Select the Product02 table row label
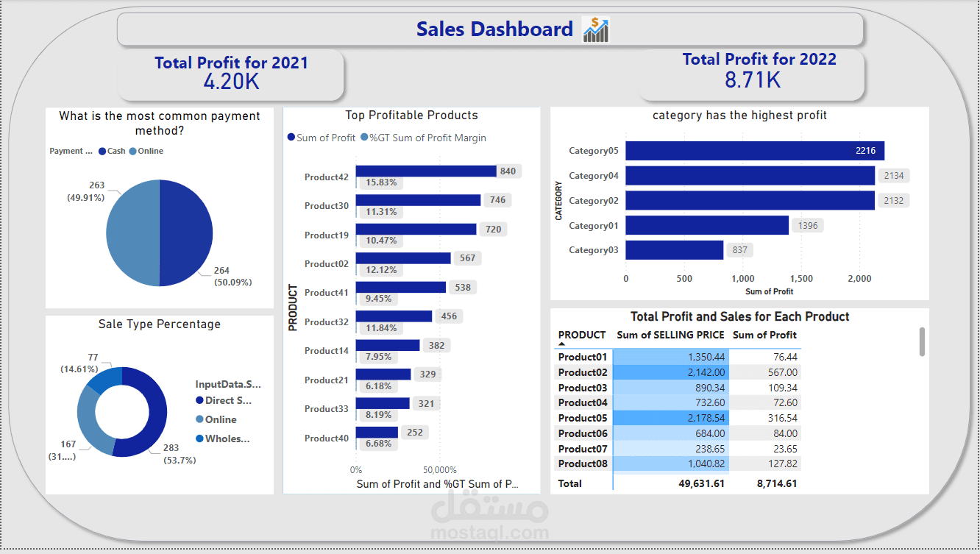The image size is (980, 554). click(583, 372)
